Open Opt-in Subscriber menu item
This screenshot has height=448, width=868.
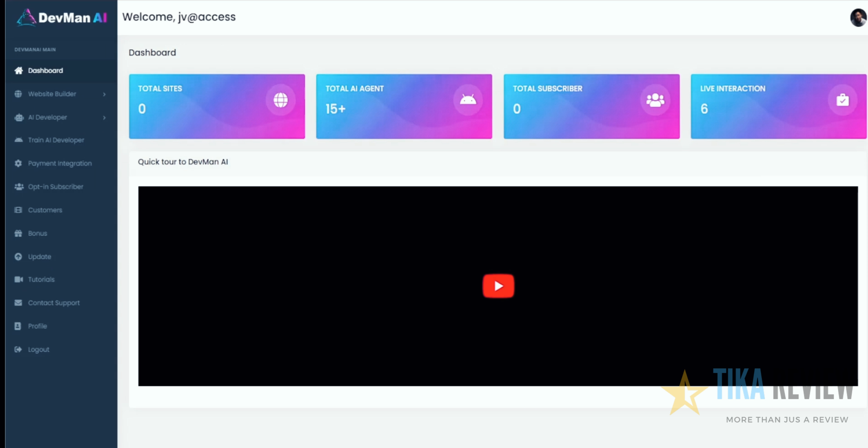pos(61,186)
